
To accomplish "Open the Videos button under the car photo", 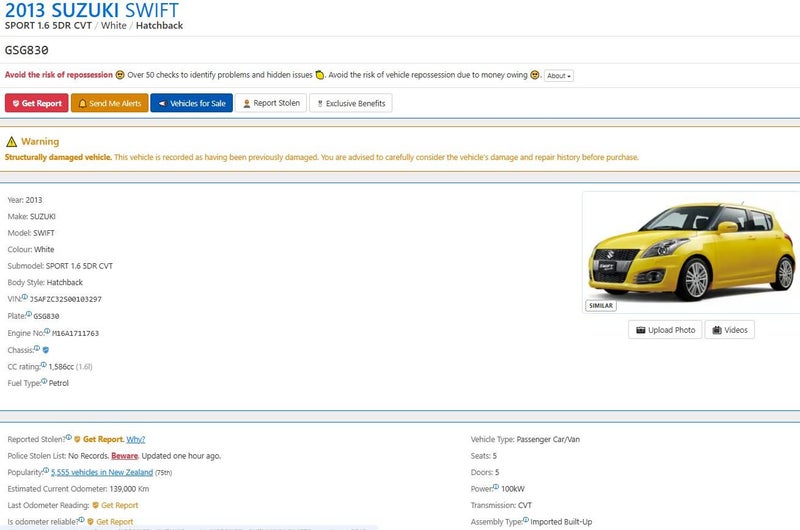I will click(729, 330).
